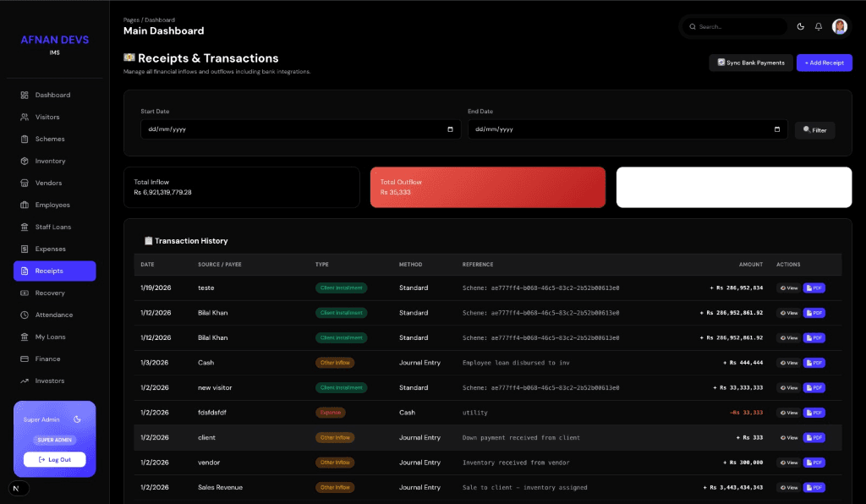Click the Other Inflow badge in Cash row
Screen dimensions: 866x504
tap(335, 363)
